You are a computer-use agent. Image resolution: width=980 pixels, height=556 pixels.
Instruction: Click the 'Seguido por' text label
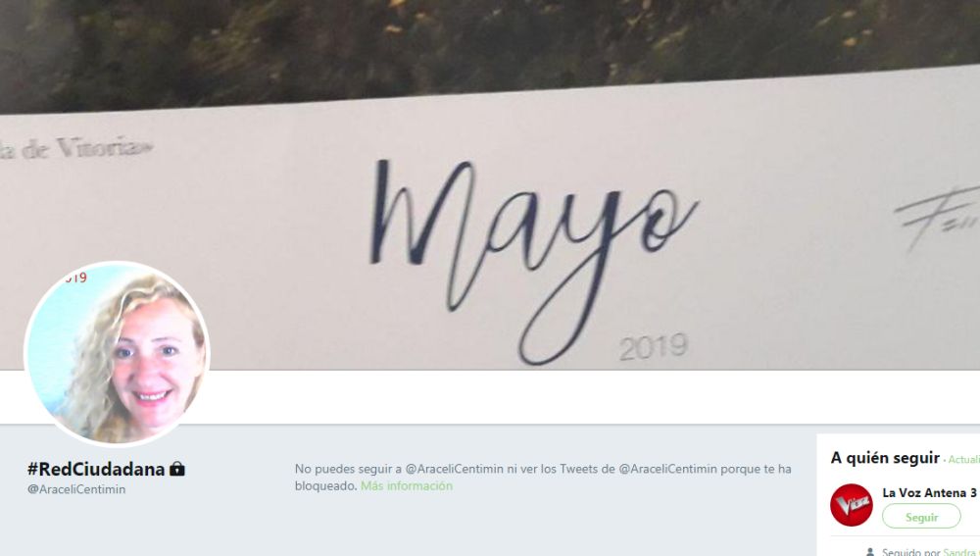[x=910, y=552]
